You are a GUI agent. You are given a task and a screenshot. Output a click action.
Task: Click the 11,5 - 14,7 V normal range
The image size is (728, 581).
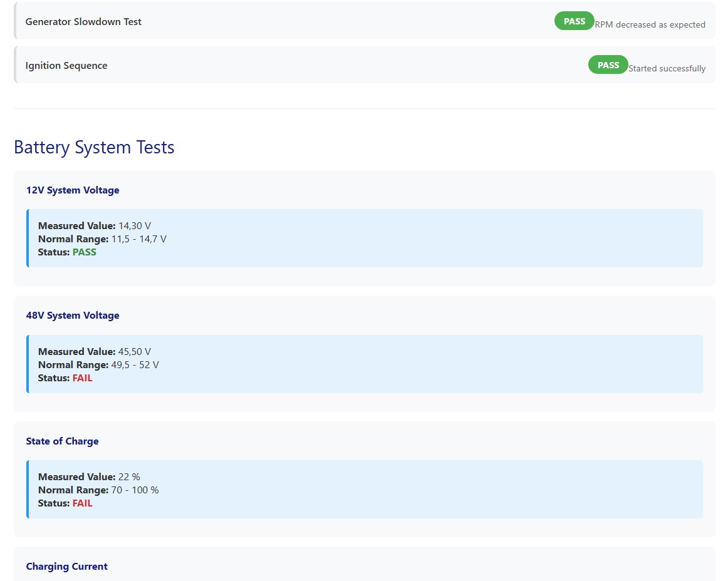[138, 239]
